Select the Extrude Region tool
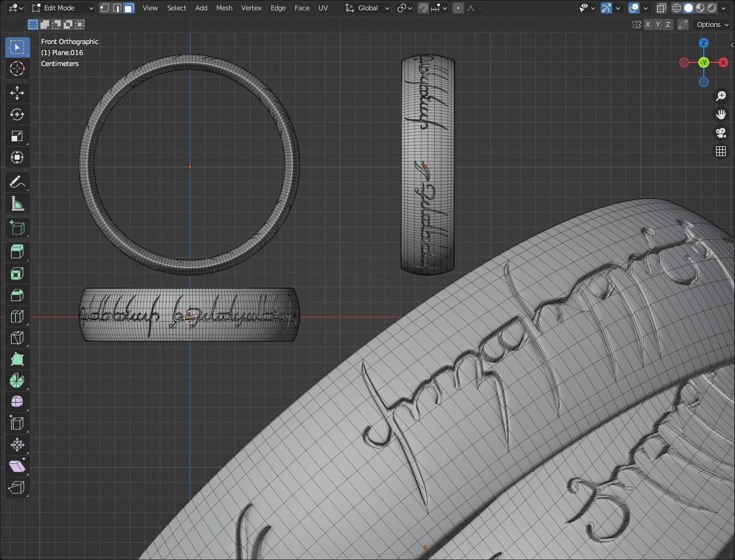735x560 pixels. (17, 252)
